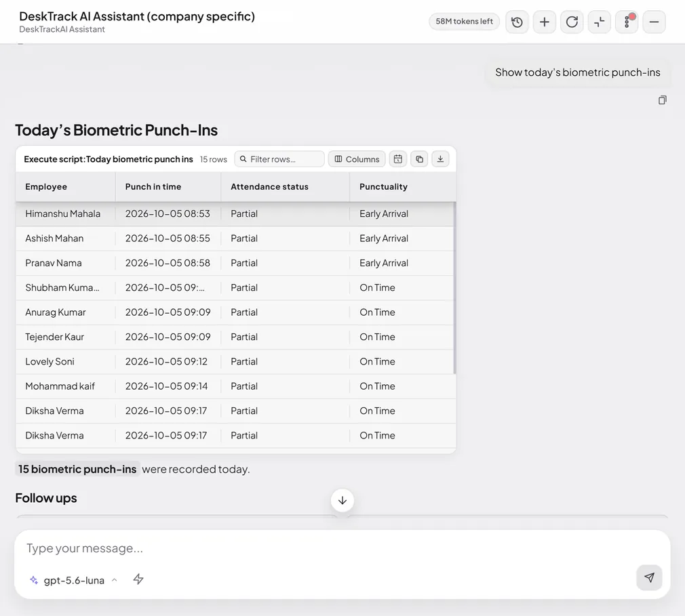Click punch time 2026-10-05 08:53
685x616 pixels.
(168, 214)
